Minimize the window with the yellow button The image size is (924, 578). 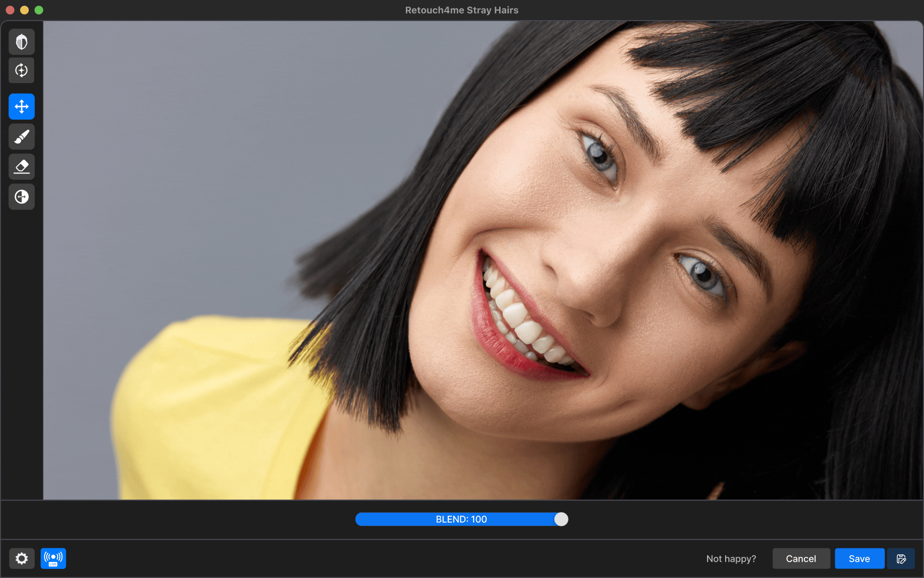24,10
